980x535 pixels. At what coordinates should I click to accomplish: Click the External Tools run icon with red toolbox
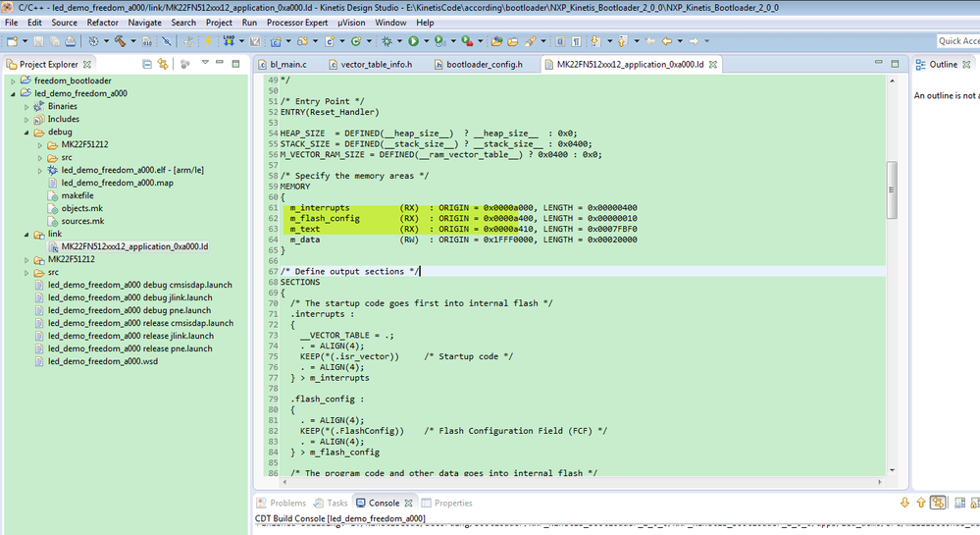pyautogui.click(x=467, y=41)
